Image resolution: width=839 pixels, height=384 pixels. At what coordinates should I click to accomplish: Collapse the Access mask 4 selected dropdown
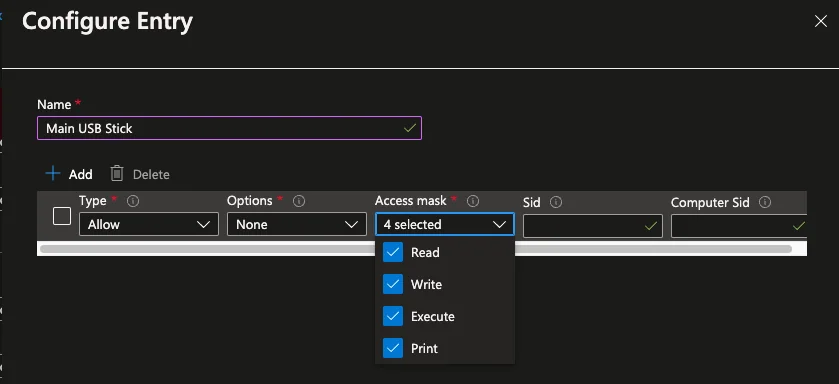[445, 225]
